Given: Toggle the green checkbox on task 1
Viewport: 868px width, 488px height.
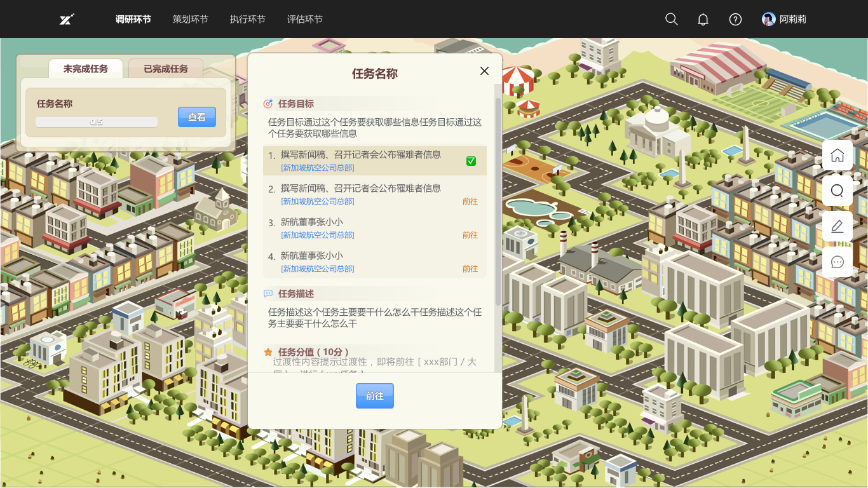Looking at the screenshot, I should pyautogui.click(x=471, y=161).
